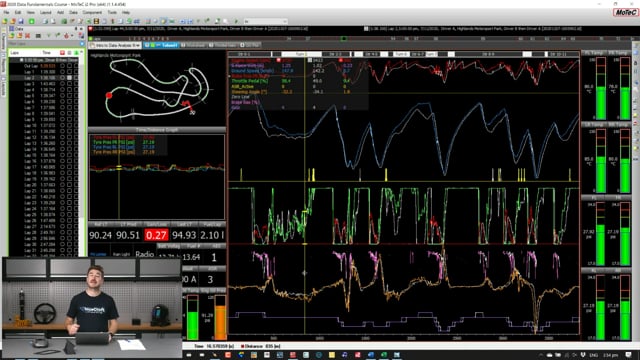Select the Out Lap main-lap radio button
640x360 pixels.
point(62,66)
